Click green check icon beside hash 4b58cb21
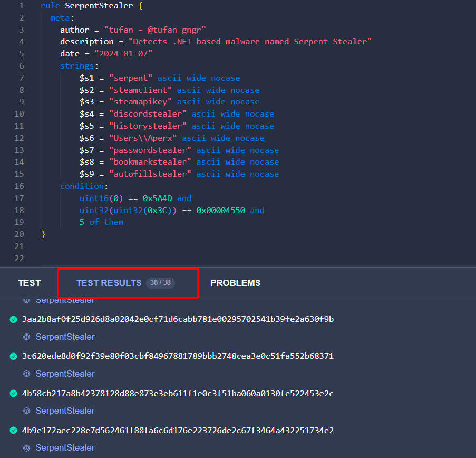The width and height of the screenshot is (476, 458). (13, 394)
